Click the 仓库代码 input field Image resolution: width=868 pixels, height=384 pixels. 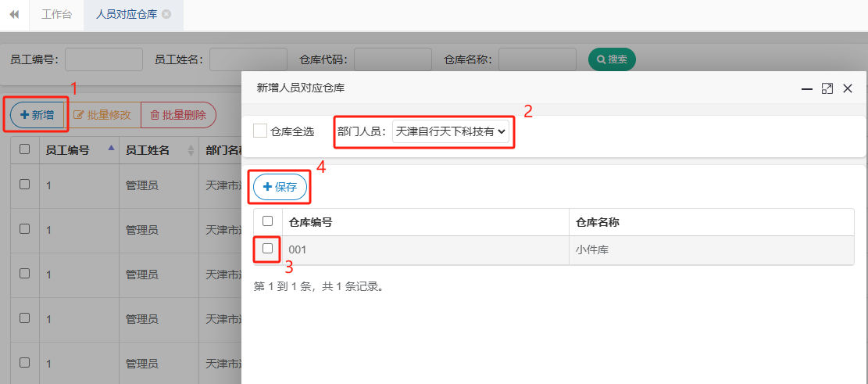[x=393, y=59]
